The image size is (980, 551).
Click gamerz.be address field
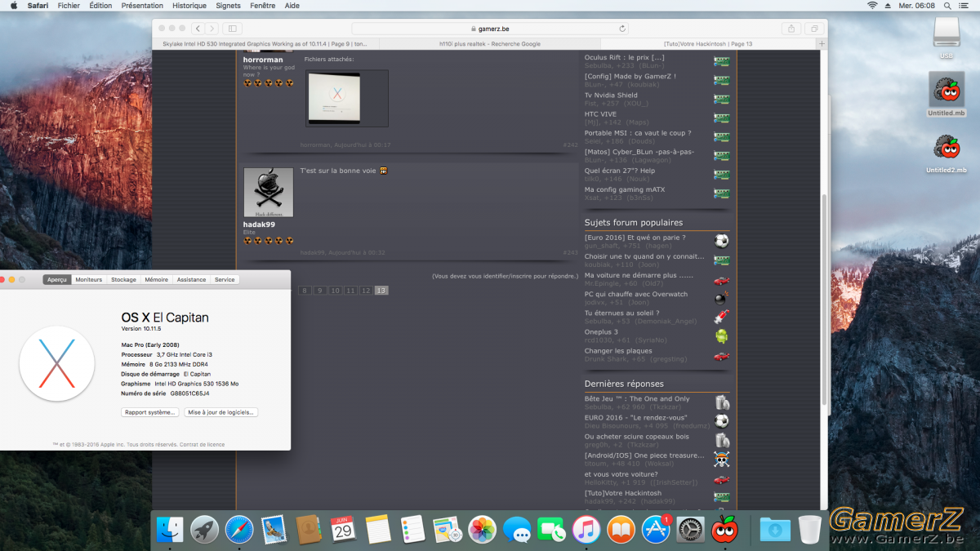tap(492, 29)
